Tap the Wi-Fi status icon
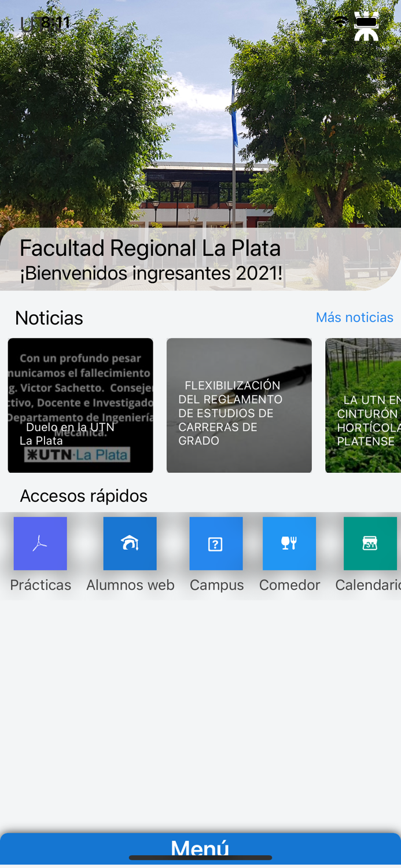This screenshot has width=401, height=868. tap(341, 21)
